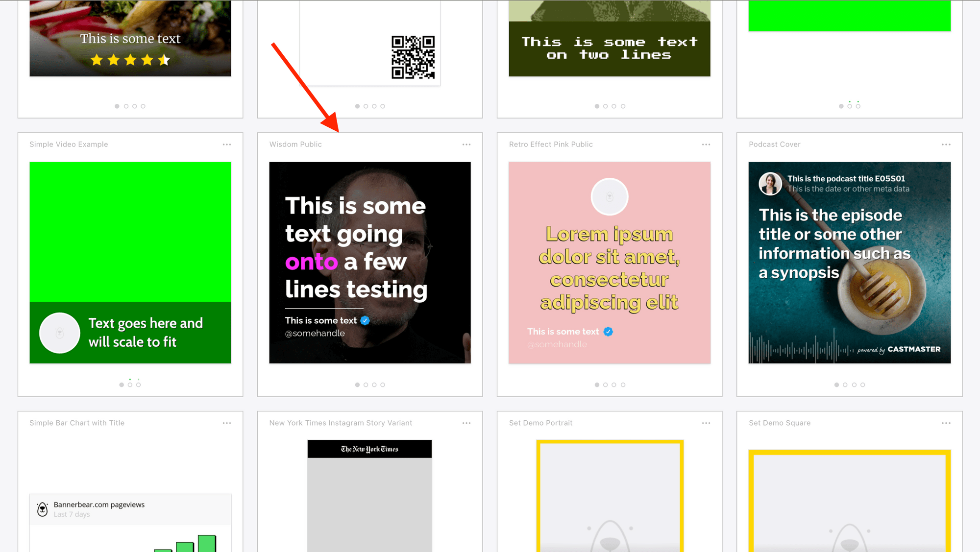
Task: Select the New York Times story preview image
Action: pos(369,496)
